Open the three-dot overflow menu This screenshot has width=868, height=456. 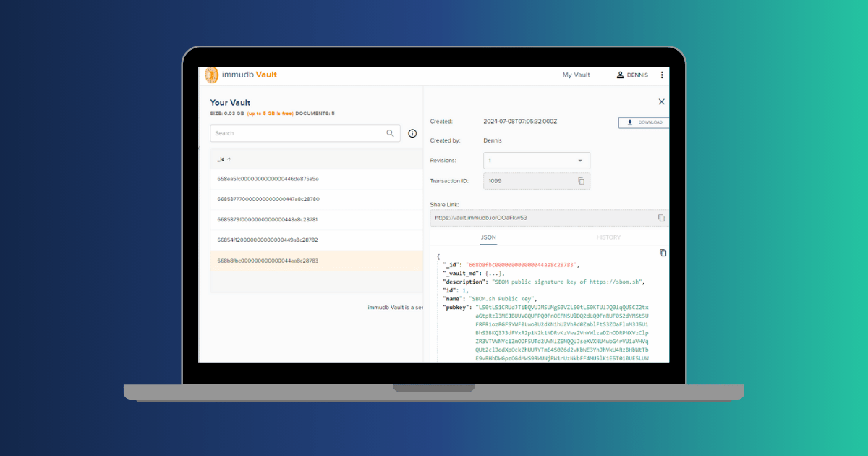[x=662, y=75]
